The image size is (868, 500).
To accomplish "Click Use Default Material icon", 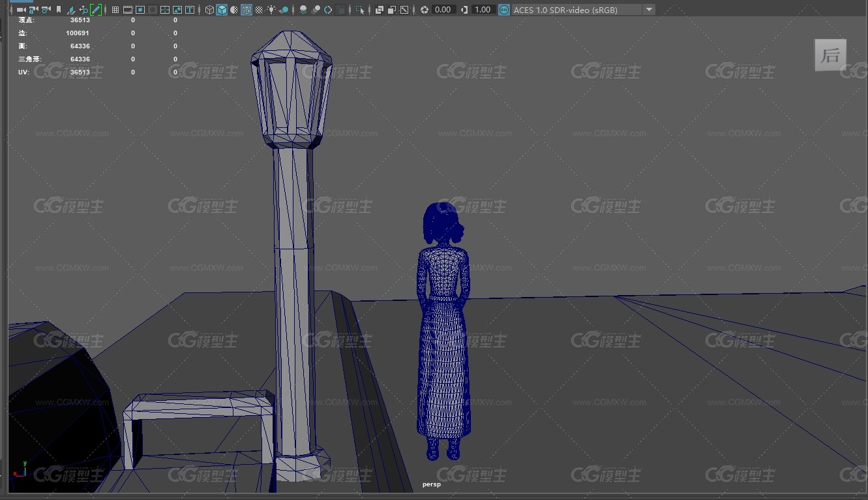I will (x=234, y=10).
